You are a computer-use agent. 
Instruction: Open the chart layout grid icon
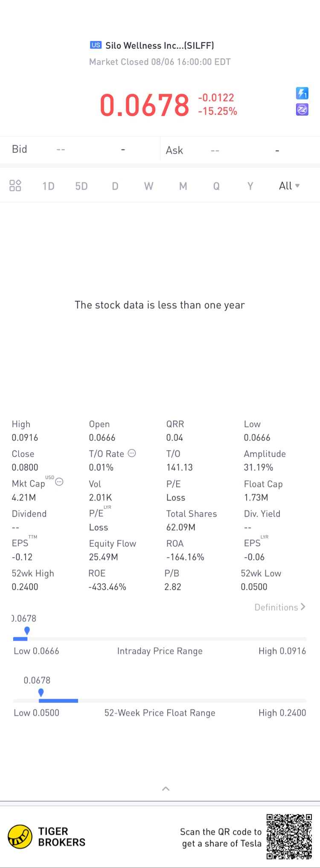click(15, 186)
